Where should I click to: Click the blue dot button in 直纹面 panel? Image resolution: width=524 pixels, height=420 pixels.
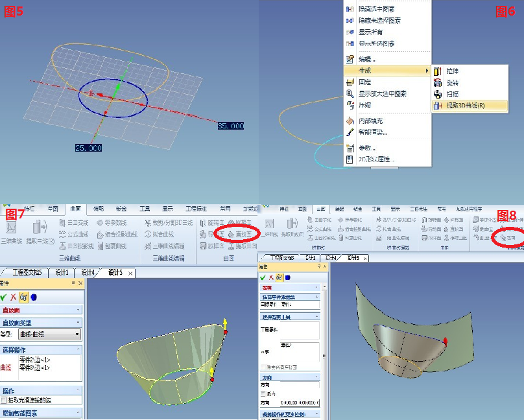pyautogui.click(x=34, y=297)
